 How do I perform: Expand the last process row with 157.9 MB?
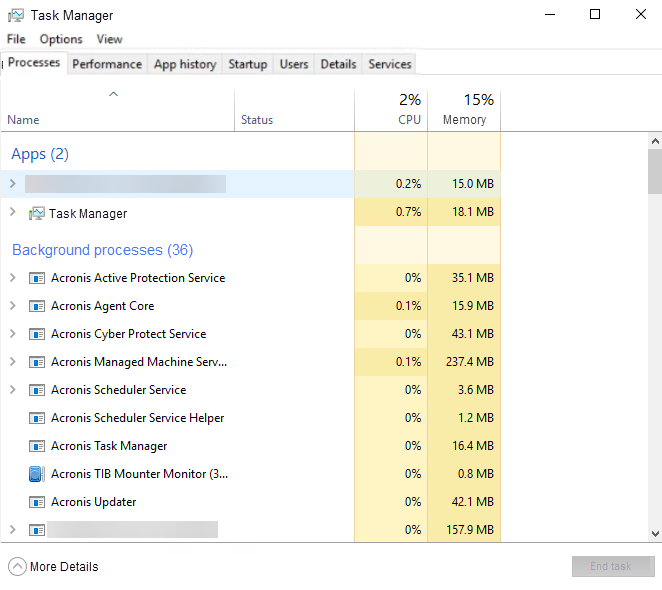click(13, 529)
